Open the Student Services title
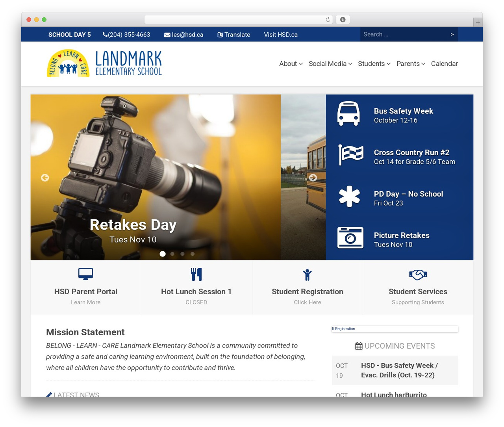Viewport: 504px width, 427px height. [x=418, y=291]
